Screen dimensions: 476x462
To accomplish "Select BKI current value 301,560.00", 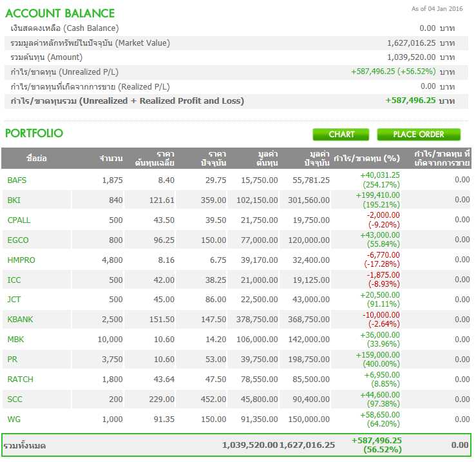I will click(309, 200).
